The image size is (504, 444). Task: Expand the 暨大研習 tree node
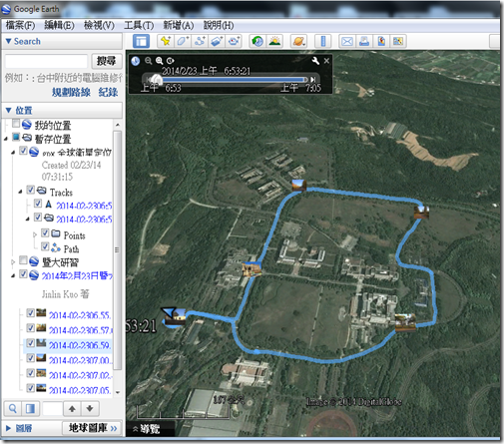[13, 262]
